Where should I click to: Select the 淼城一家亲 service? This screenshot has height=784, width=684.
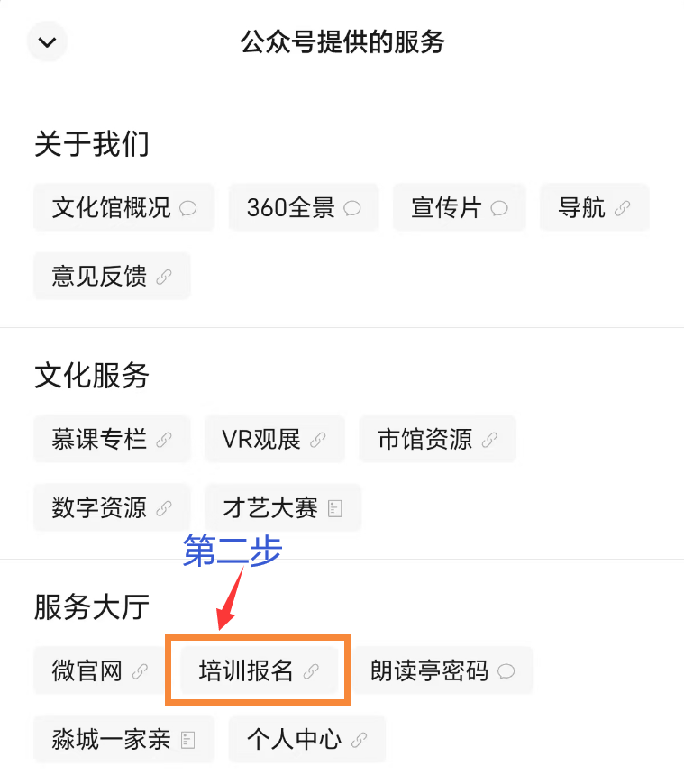click(x=113, y=739)
